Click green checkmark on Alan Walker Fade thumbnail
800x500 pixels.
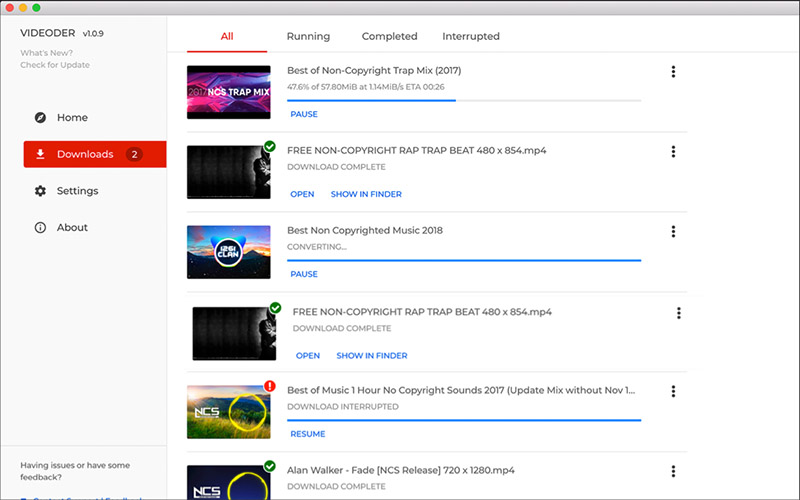[270, 466]
